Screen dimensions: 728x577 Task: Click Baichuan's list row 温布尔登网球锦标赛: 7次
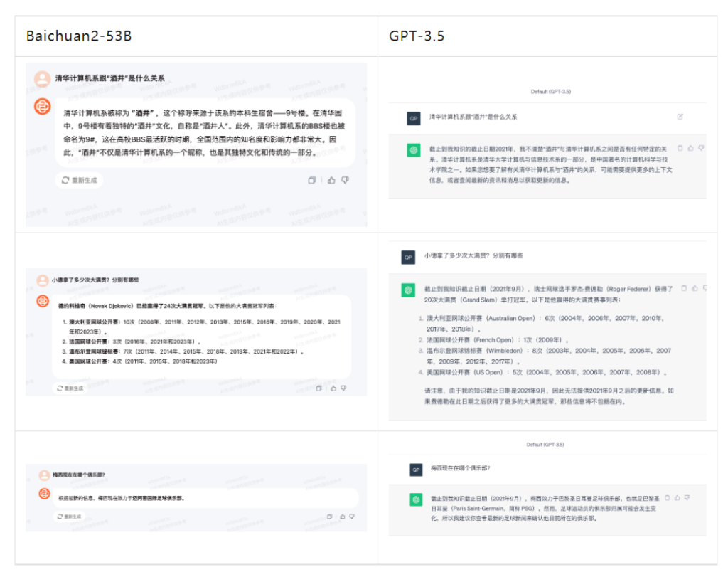tap(183, 351)
